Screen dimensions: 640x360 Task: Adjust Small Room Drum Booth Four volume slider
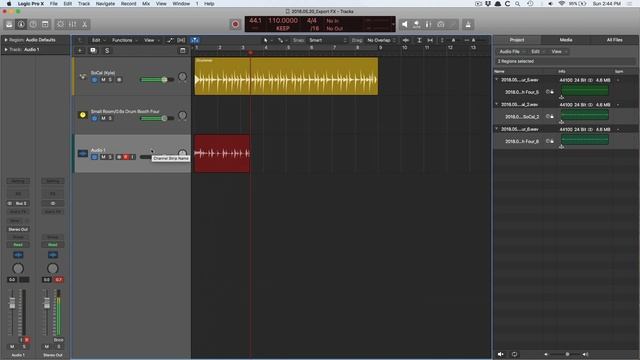pyautogui.click(x=157, y=118)
